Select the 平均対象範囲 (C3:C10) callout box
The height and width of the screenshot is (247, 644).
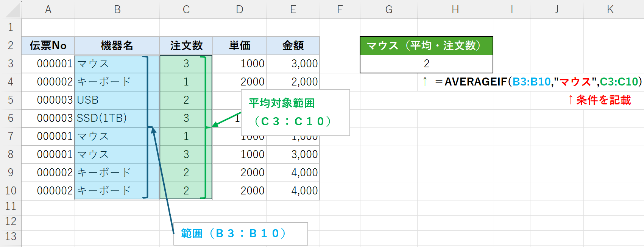tap(295, 112)
